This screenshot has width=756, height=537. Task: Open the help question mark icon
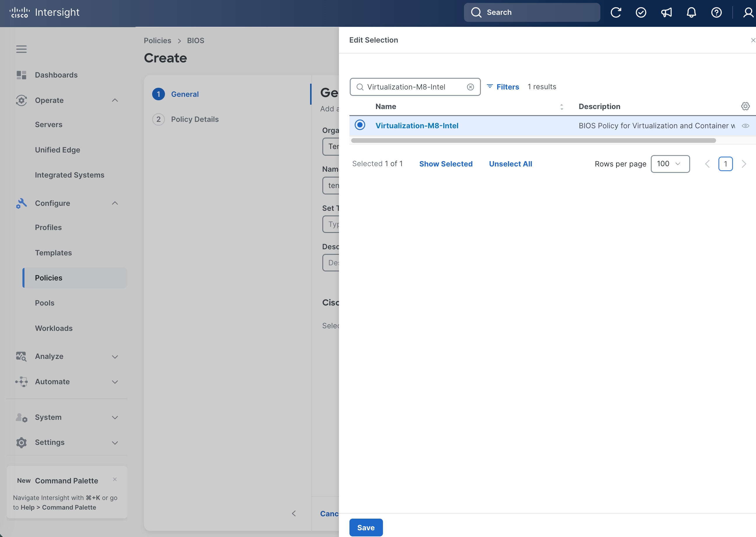point(716,13)
